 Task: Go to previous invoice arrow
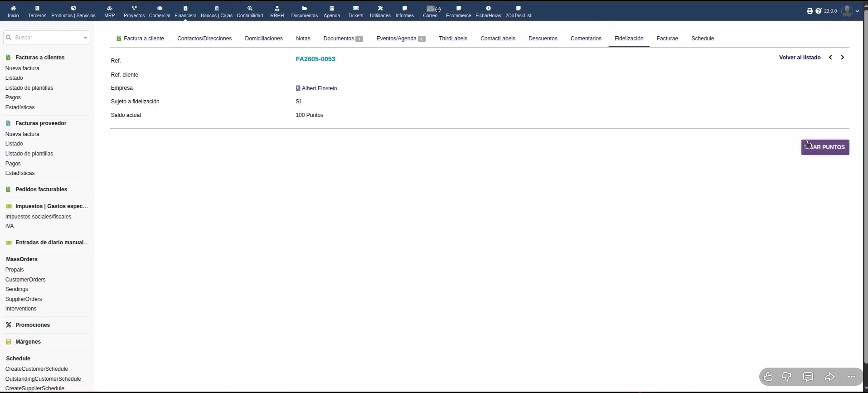click(830, 58)
